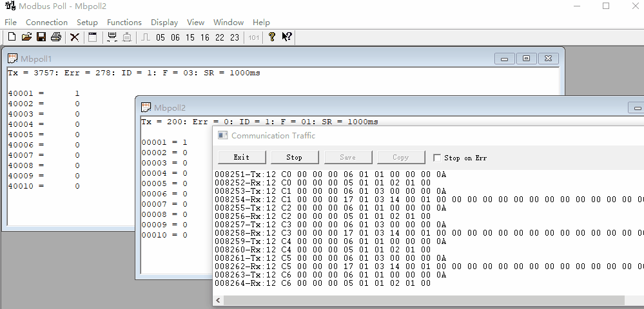Select function 23 in toolbar

[x=235, y=37]
